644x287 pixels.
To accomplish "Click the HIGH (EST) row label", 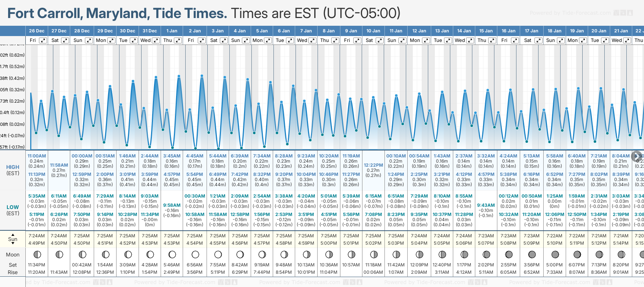I will tap(13, 170).
